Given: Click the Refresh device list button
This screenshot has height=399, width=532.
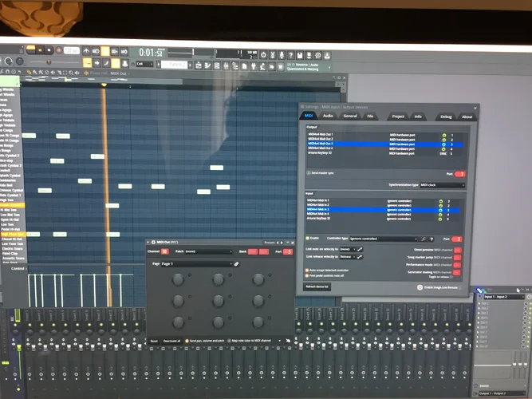Looking at the screenshot, I should (317, 286).
